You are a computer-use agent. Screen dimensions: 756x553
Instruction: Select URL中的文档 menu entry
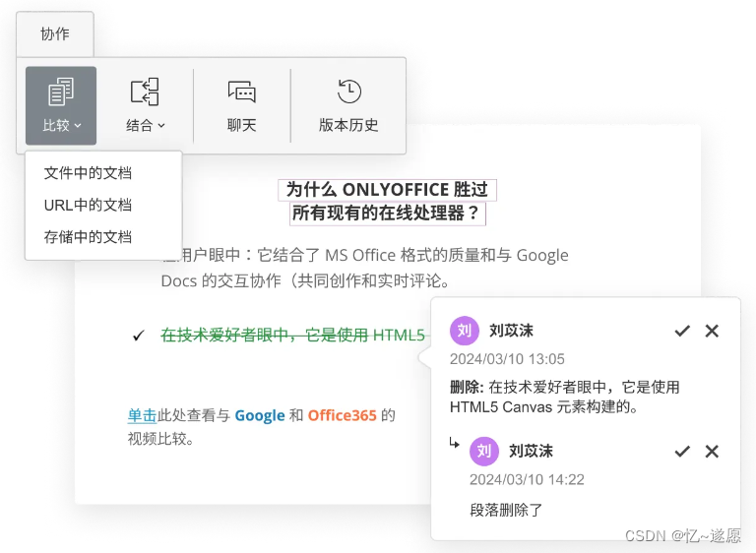pos(88,206)
